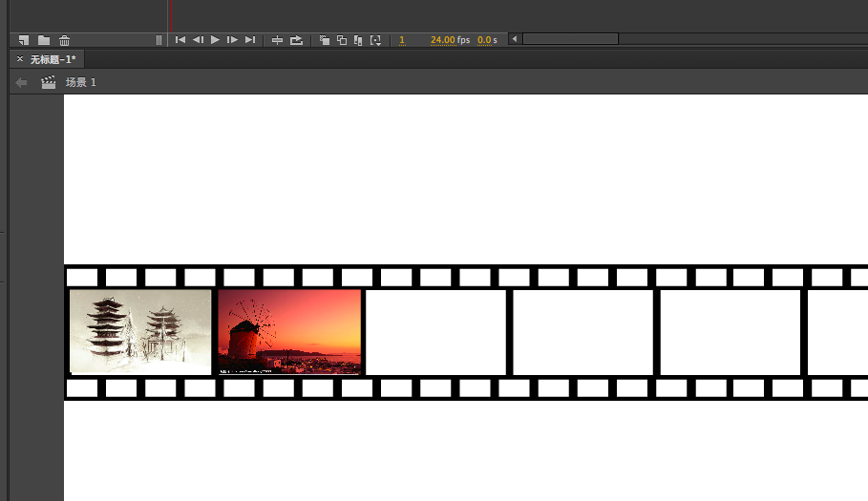Screen dimensions: 868x501
Task: Delete the selected layer with trash icon
Action: pyautogui.click(x=64, y=40)
